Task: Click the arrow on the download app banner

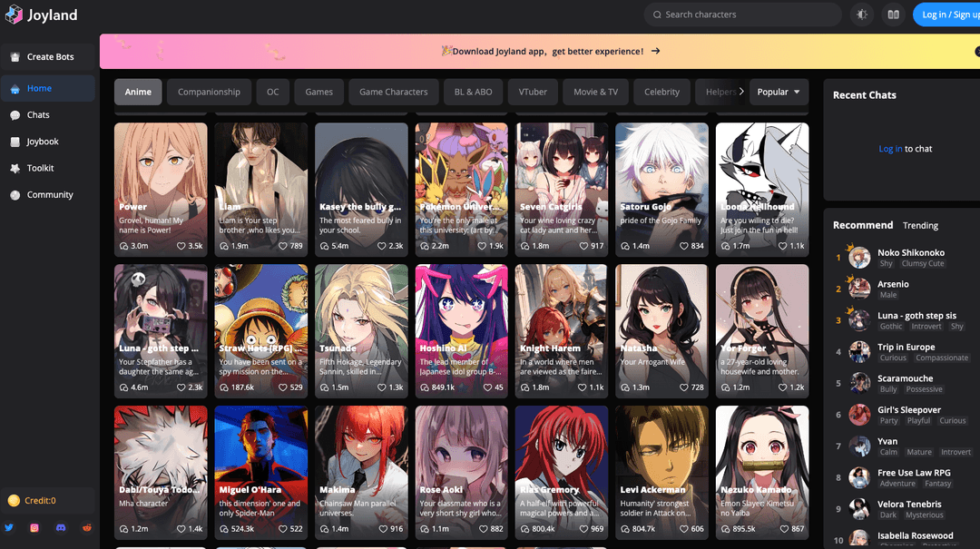Action: click(x=656, y=52)
